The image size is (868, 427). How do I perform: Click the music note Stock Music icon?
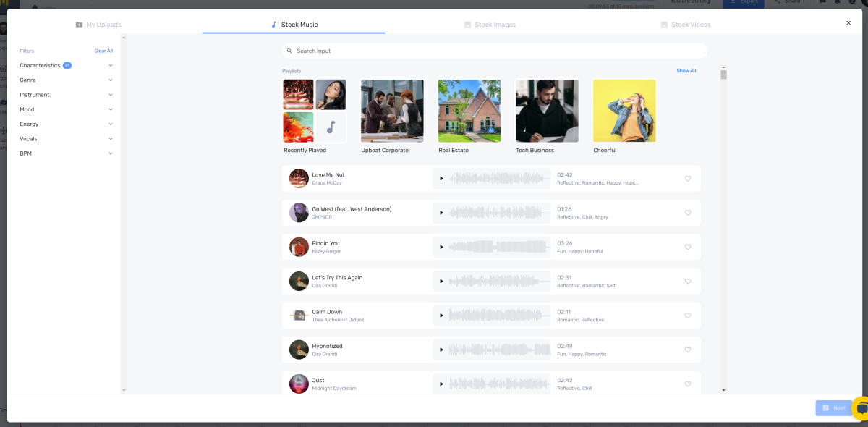[274, 25]
